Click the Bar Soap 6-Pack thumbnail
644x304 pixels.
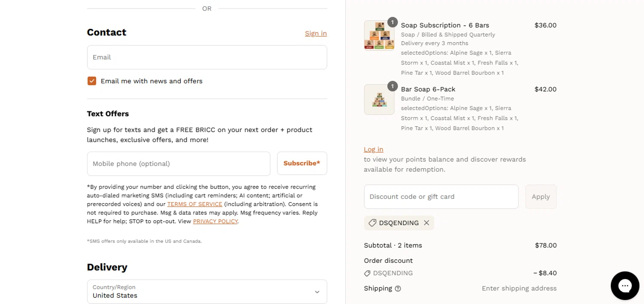point(379,100)
